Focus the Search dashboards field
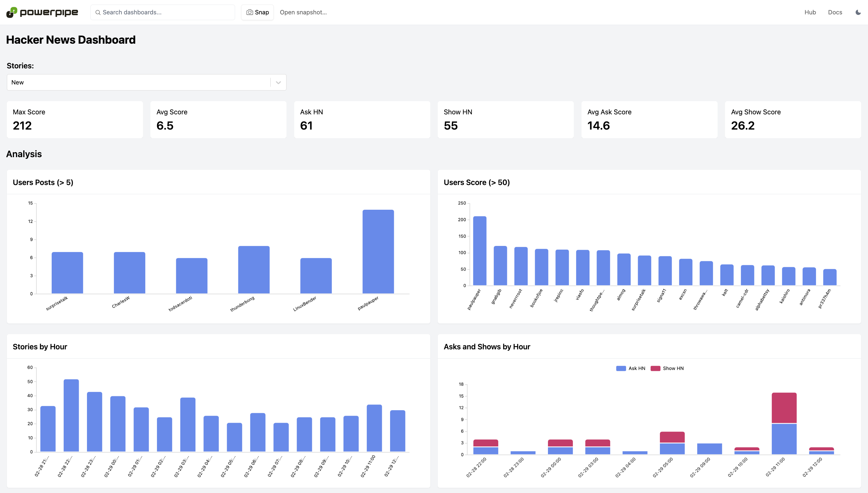Viewport: 868px width, 493px height. (166, 12)
